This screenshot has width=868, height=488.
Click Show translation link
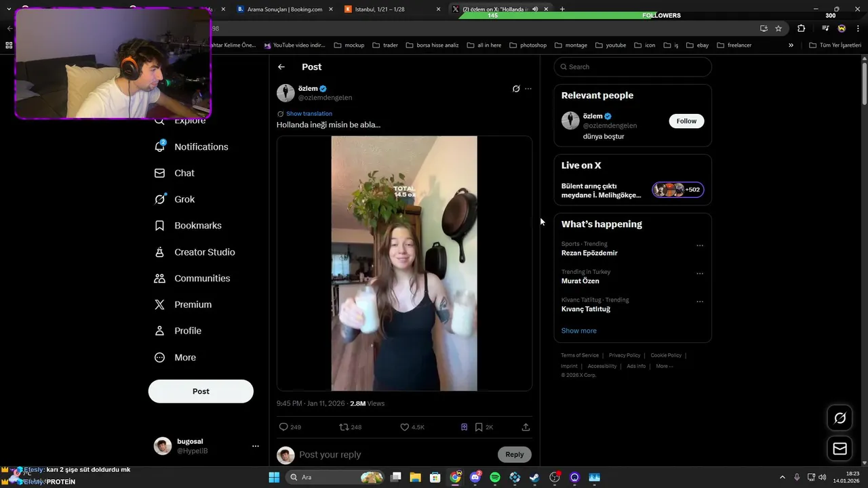click(309, 114)
